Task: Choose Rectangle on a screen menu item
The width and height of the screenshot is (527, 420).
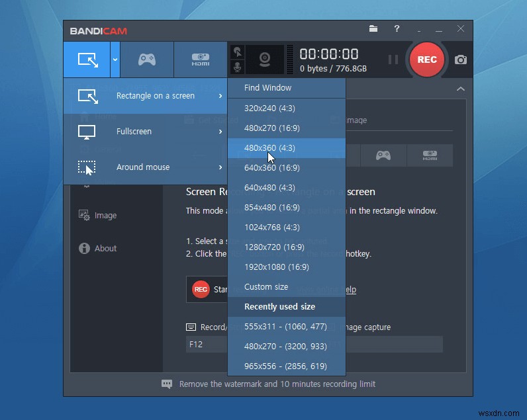Action: tap(145, 96)
